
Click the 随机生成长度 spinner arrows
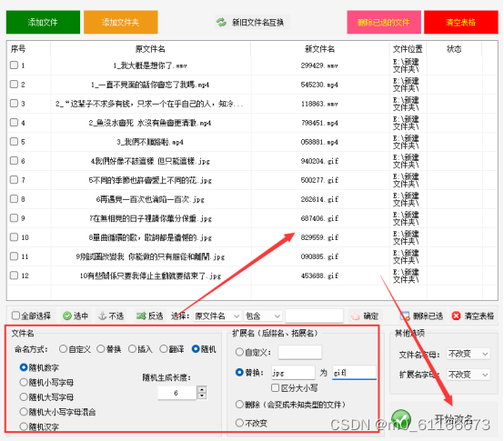pos(202,393)
